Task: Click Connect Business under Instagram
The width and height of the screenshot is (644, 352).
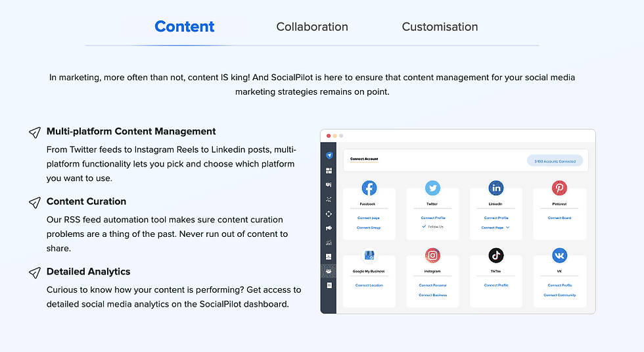Action: point(433,295)
